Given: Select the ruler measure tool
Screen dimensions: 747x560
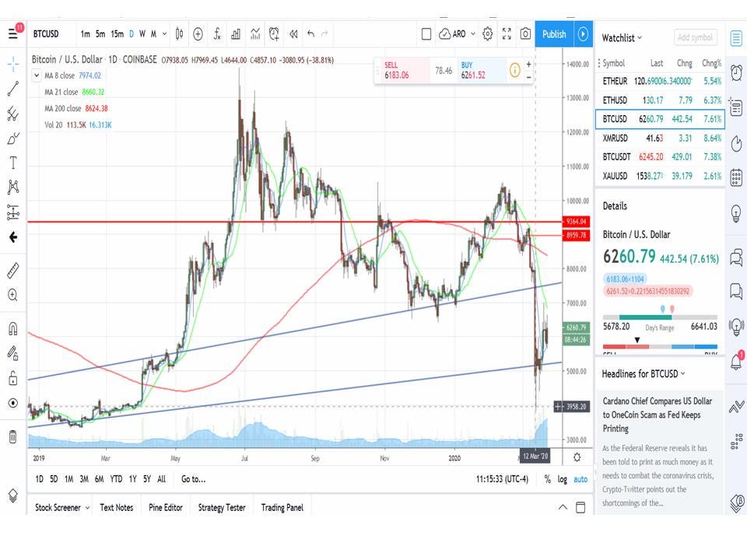Looking at the screenshot, I should [13, 270].
